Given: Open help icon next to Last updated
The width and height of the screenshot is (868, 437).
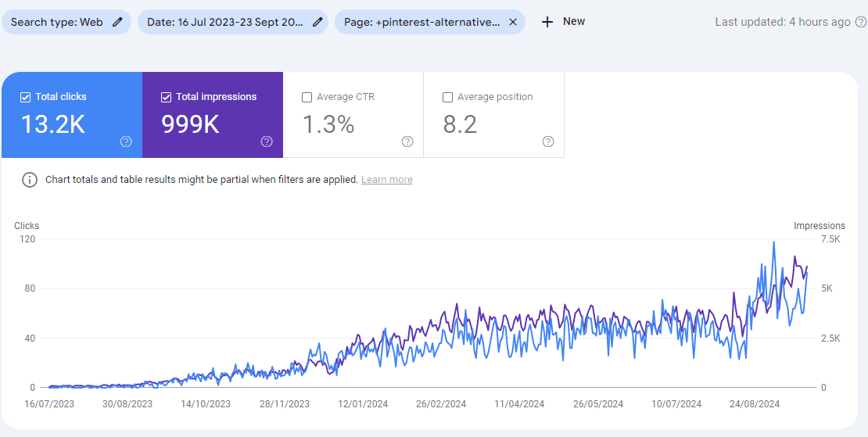Looking at the screenshot, I should pyautogui.click(x=861, y=22).
